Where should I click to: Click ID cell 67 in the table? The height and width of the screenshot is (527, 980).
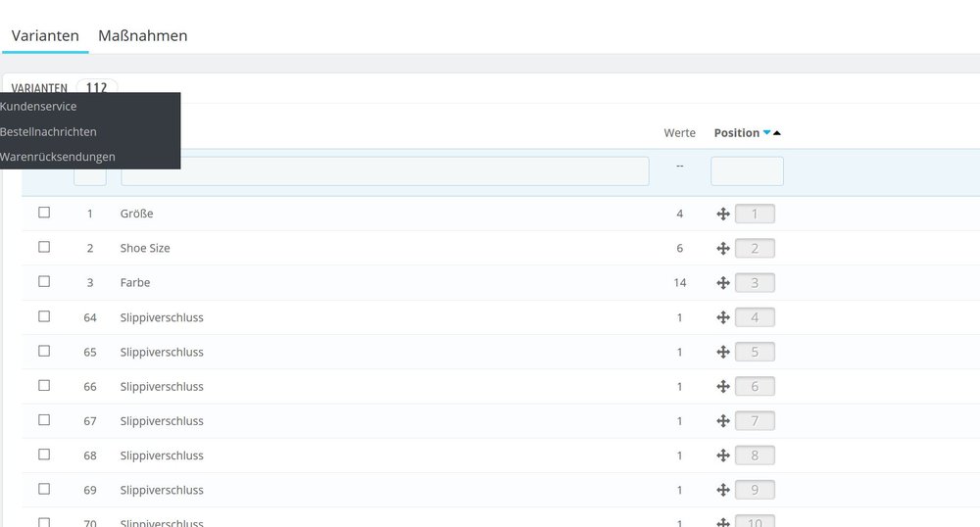tap(90, 421)
